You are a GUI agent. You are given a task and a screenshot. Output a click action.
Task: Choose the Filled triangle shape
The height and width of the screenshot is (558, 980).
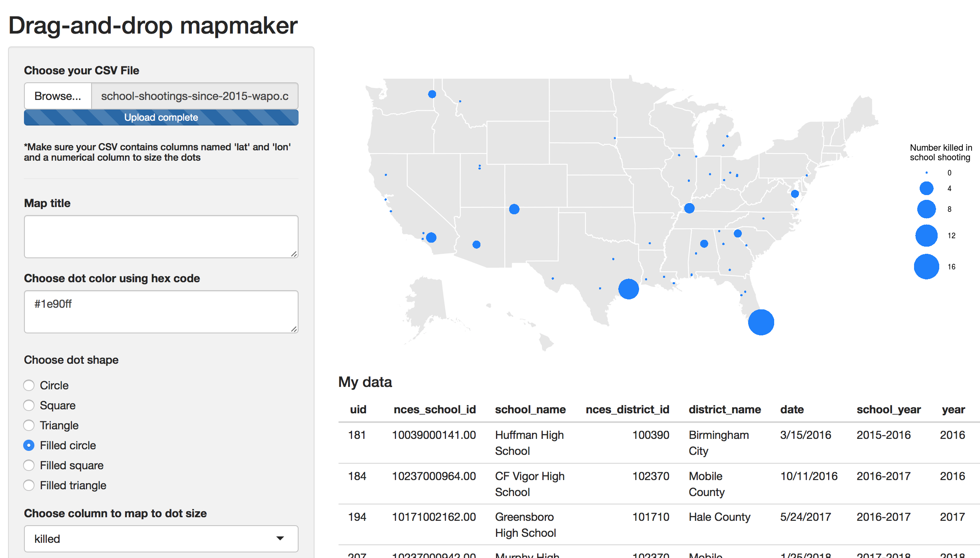[29, 485]
